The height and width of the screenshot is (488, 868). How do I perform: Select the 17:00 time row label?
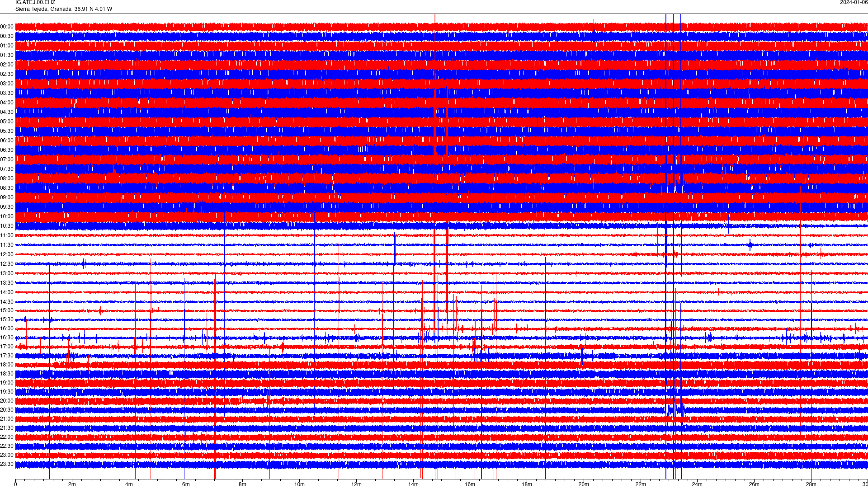coord(7,347)
